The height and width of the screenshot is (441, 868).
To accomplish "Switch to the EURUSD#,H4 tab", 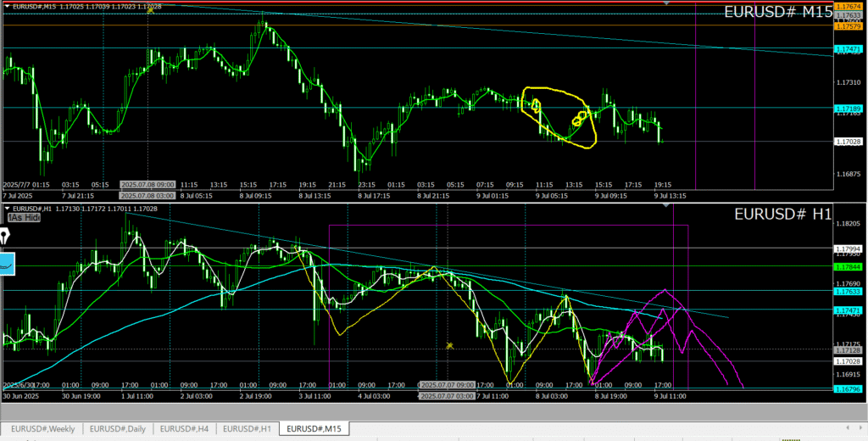I will click(183, 428).
